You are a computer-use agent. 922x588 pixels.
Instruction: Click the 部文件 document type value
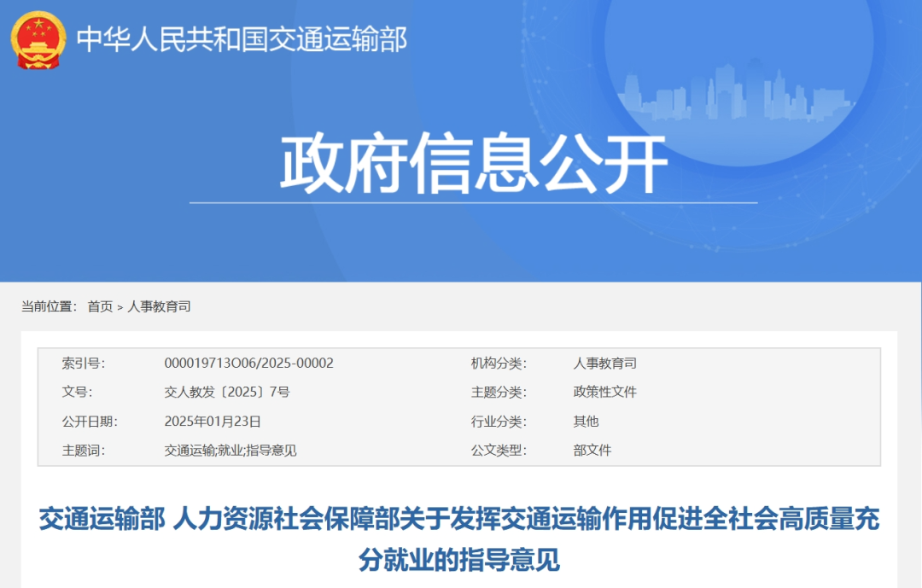click(592, 451)
